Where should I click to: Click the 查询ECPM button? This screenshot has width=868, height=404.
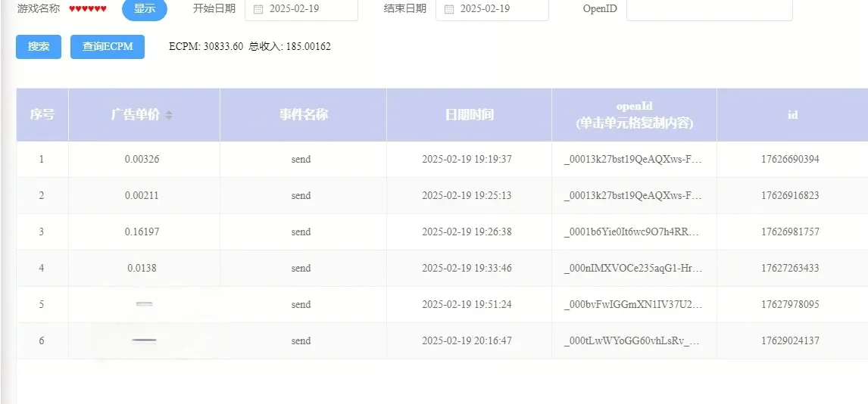coord(108,46)
